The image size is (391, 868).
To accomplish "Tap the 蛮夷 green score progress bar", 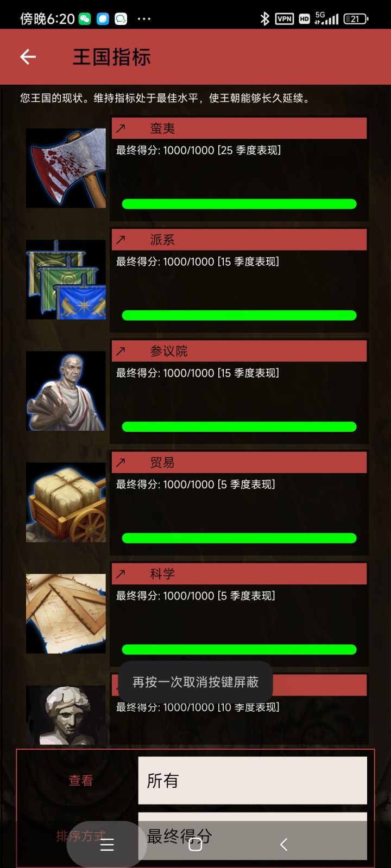I will [x=239, y=204].
